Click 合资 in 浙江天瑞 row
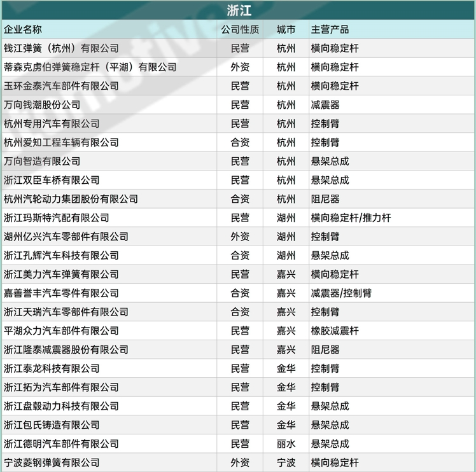This screenshot has height=472, width=476. [240, 312]
